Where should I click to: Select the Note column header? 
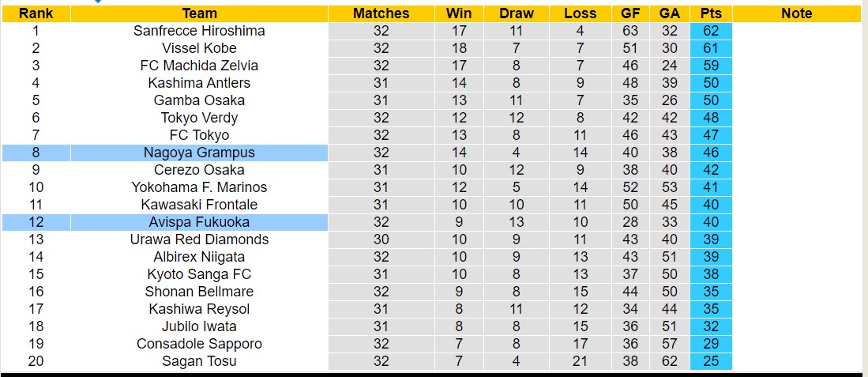796,13
